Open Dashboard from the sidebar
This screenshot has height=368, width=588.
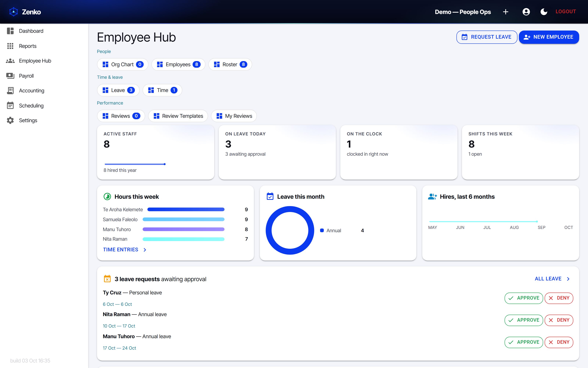click(x=44, y=31)
